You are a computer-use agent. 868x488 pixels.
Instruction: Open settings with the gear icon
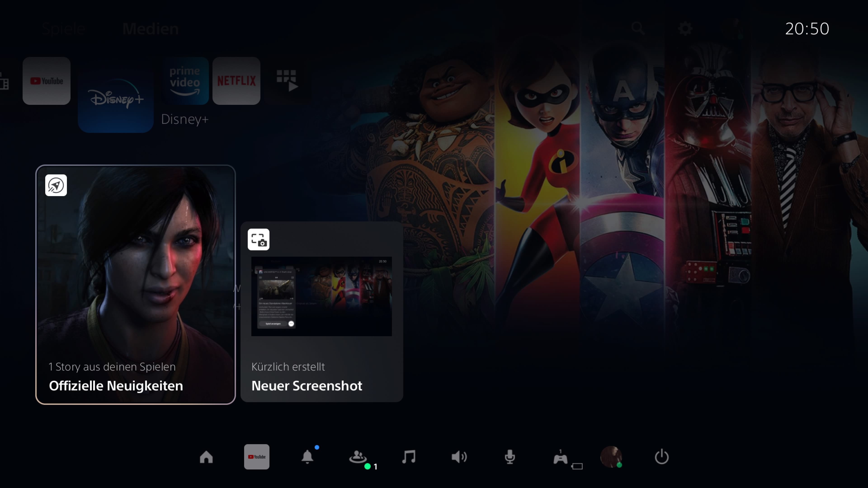point(685,29)
